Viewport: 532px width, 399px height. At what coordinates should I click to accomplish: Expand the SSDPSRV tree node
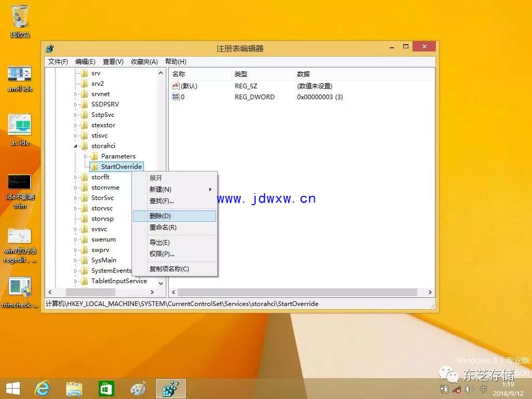click(x=75, y=104)
